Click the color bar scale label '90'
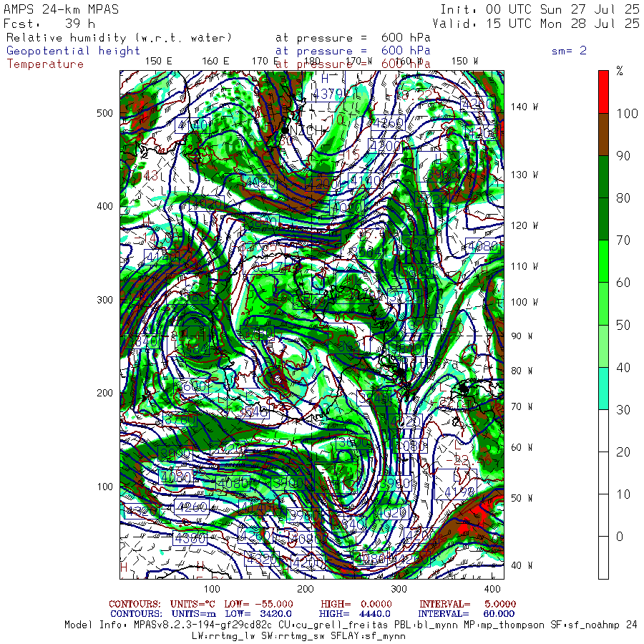 623,156
